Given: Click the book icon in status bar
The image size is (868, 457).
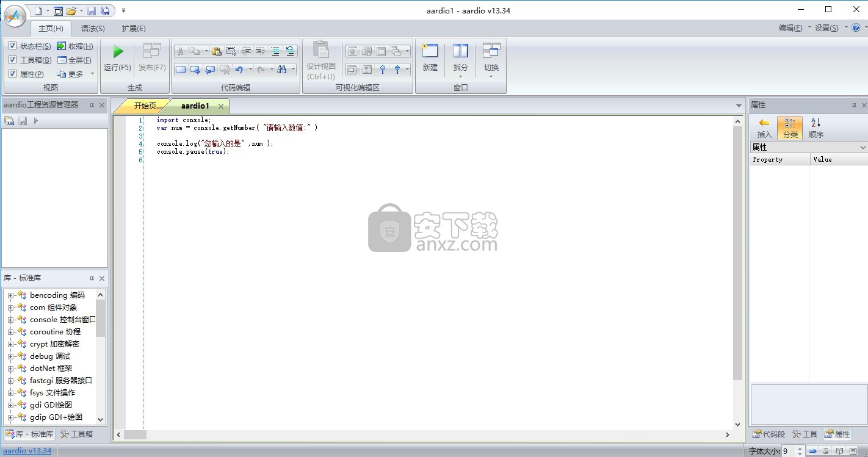Looking at the screenshot, I should click(840, 452).
